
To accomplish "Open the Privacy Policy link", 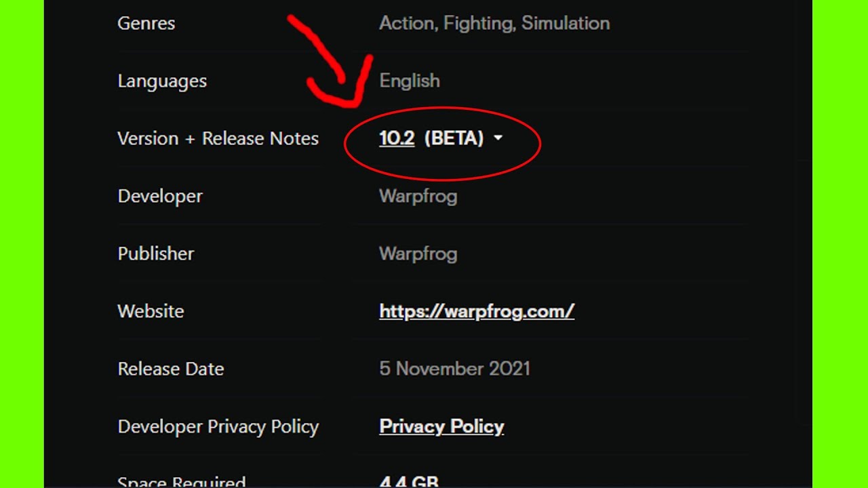I will click(441, 426).
